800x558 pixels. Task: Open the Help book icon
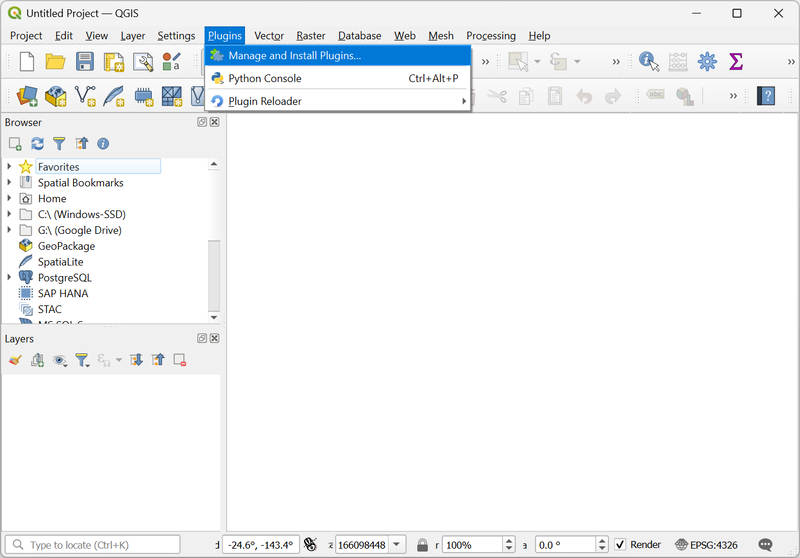[766, 95]
